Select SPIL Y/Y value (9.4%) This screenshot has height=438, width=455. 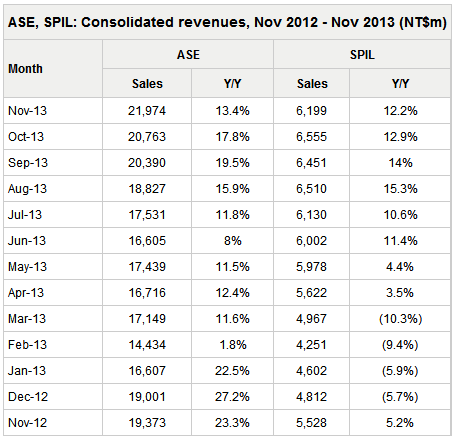pyautogui.click(x=400, y=345)
